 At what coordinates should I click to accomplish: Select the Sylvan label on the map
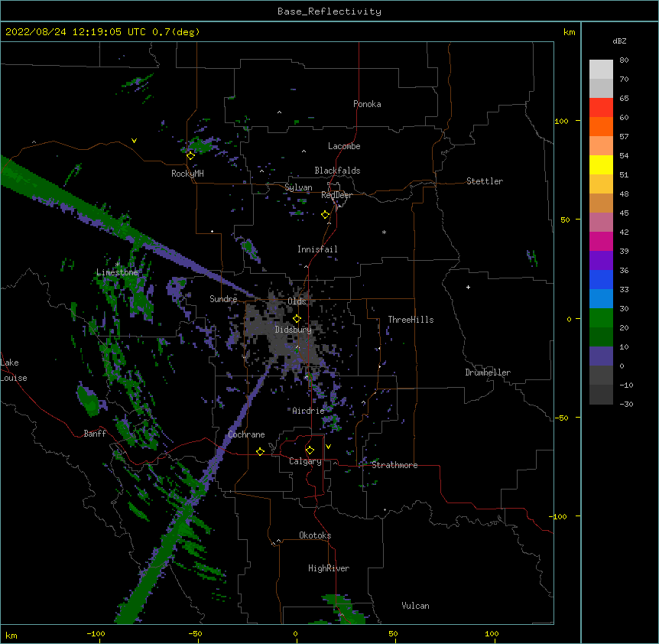(298, 187)
